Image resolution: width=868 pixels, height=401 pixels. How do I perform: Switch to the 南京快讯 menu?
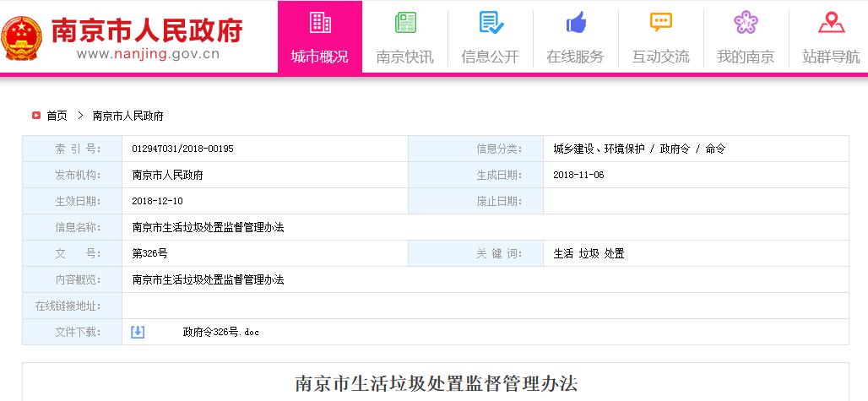(405, 57)
